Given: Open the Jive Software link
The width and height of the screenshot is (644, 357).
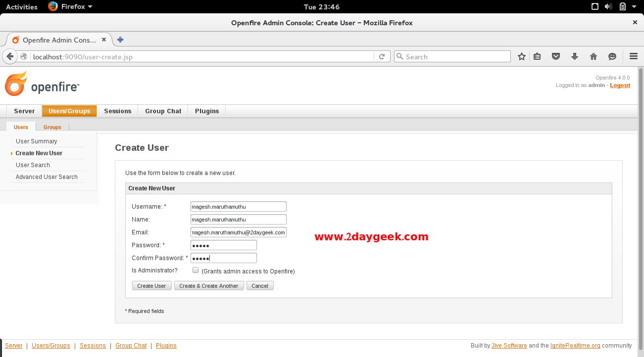Looking at the screenshot, I should tap(509, 346).
